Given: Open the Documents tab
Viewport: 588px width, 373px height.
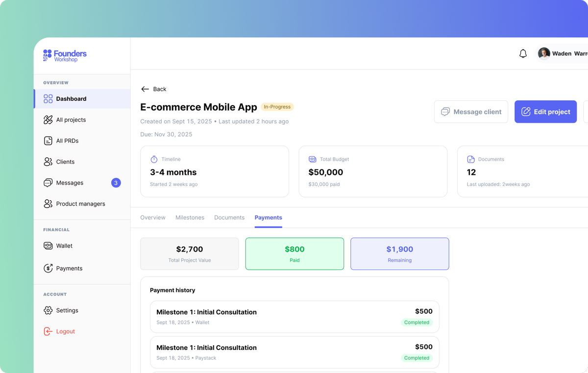Looking at the screenshot, I should (229, 217).
